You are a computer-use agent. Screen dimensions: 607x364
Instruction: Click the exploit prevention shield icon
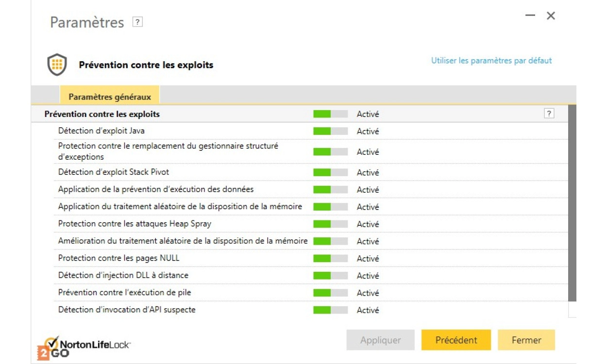pos(57,65)
